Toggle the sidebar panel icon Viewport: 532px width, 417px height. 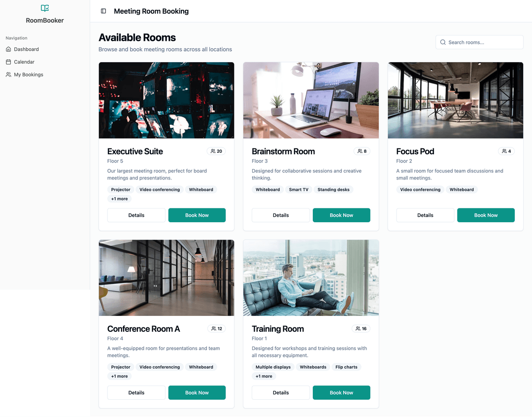click(103, 11)
